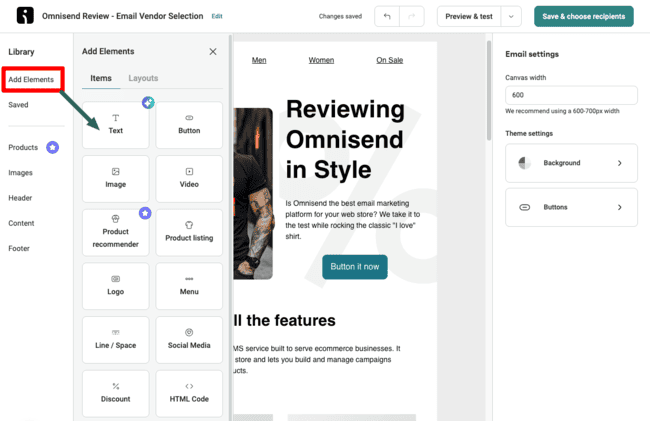
Task: Click the Omnisend app logo
Action: 25,16
